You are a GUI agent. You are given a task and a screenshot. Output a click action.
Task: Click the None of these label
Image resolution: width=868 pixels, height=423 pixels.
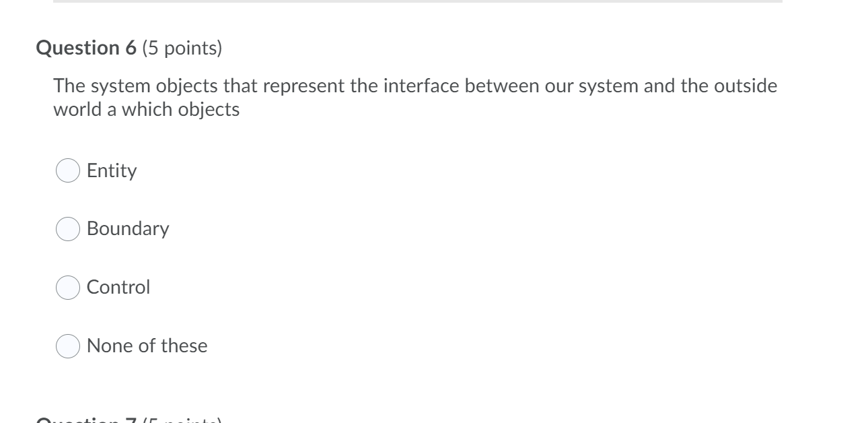[x=147, y=346]
